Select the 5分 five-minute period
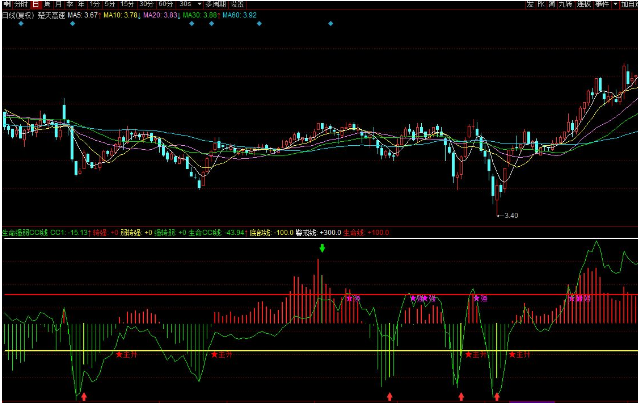Image resolution: width=638 pixels, height=404 pixels. pos(109,4)
